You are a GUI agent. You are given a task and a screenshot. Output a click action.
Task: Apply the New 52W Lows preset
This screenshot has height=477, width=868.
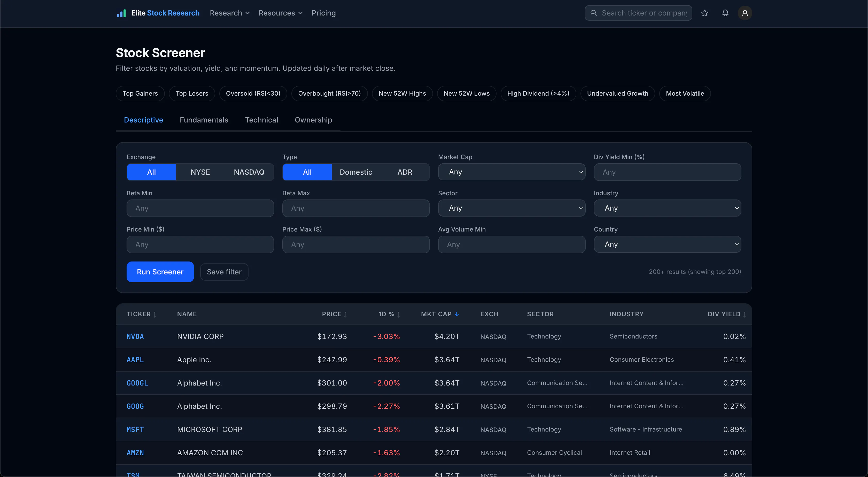pos(466,93)
